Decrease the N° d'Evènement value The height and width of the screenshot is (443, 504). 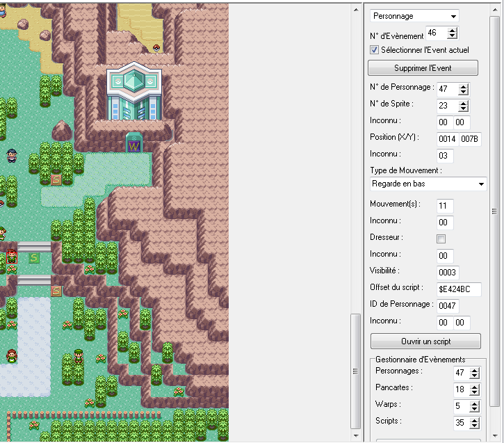coord(453,36)
